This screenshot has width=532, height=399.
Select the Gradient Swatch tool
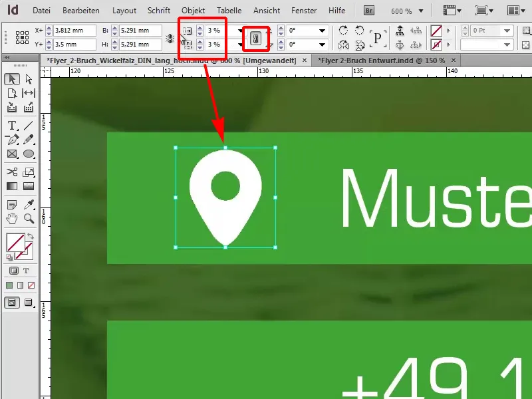click(x=12, y=186)
